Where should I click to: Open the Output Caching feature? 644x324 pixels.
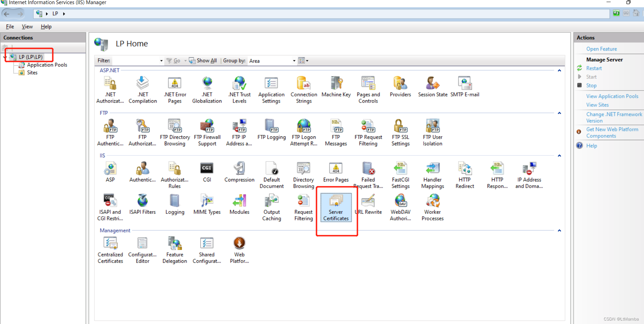click(x=272, y=208)
